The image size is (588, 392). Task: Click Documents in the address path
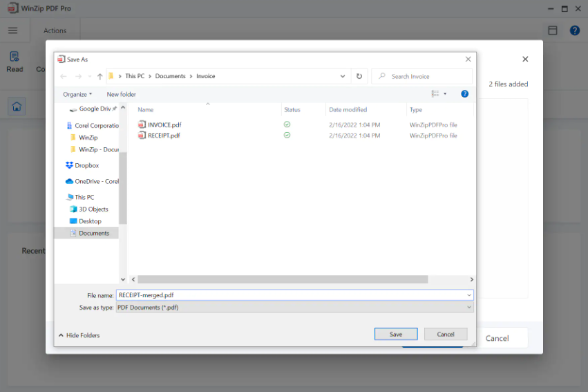170,76
